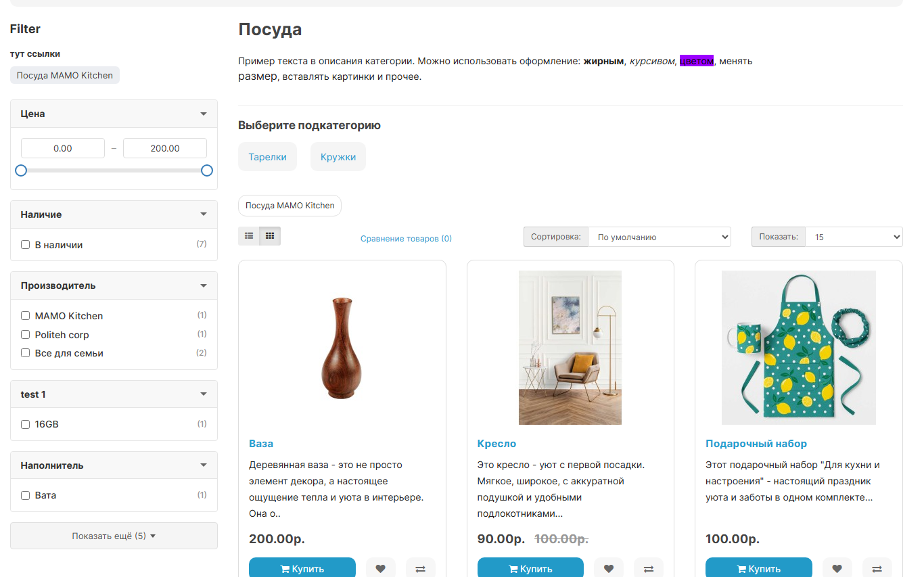The height and width of the screenshot is (577, 924).
Task: Check the Вата filler checkbox
Action: pyautogui.click(x=26, y=496)
